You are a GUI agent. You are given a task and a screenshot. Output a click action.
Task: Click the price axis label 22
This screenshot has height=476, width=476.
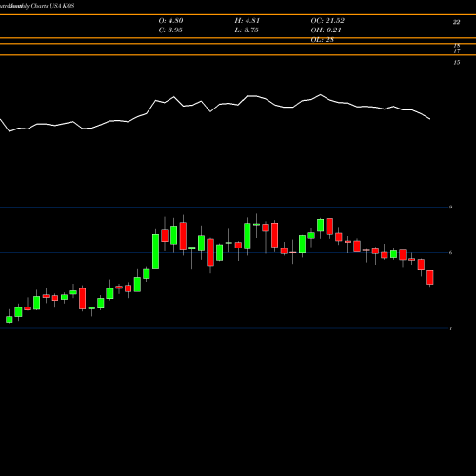tap(456, 22)
